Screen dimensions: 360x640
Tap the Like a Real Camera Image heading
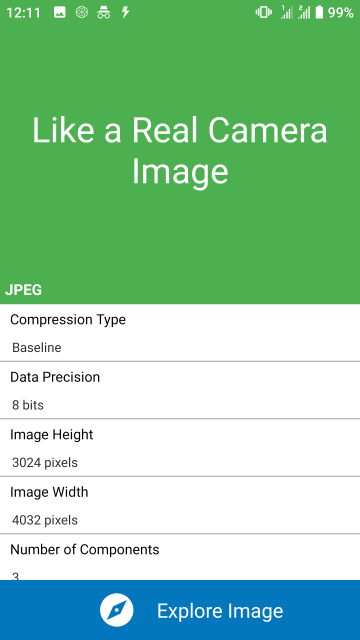pos(180,151)
